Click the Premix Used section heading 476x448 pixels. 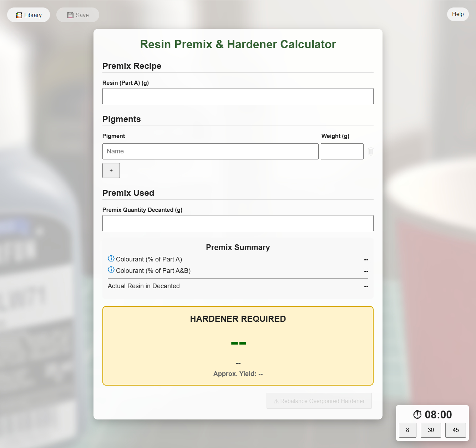point(128,193)
